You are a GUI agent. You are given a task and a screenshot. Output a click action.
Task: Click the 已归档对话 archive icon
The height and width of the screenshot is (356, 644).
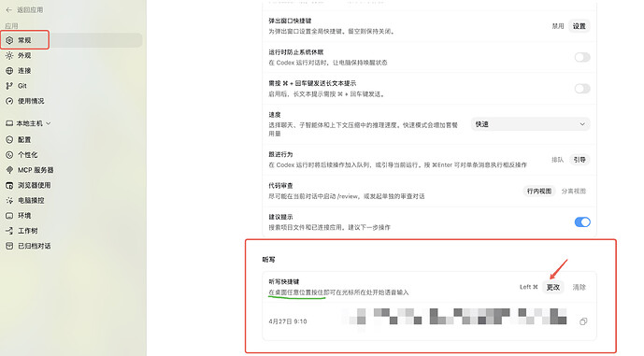coord(9,246)
